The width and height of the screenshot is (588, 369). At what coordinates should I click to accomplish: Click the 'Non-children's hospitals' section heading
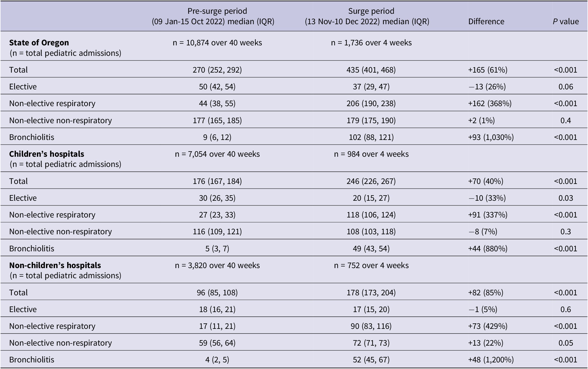tap(55, 265)
